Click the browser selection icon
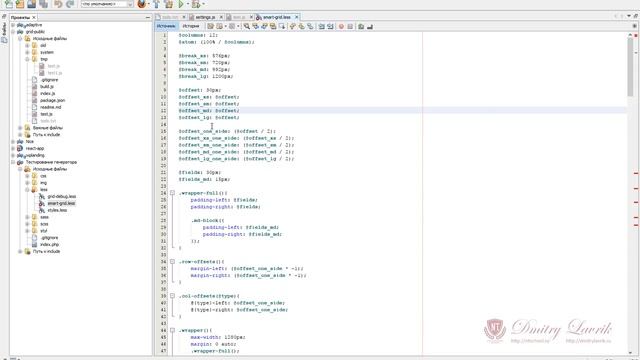The width and height of the screenshot is (640, 360). 142,4
